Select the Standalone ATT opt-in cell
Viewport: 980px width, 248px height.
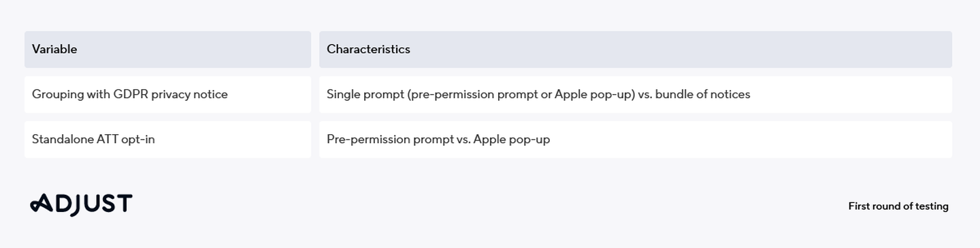[167, 139]
